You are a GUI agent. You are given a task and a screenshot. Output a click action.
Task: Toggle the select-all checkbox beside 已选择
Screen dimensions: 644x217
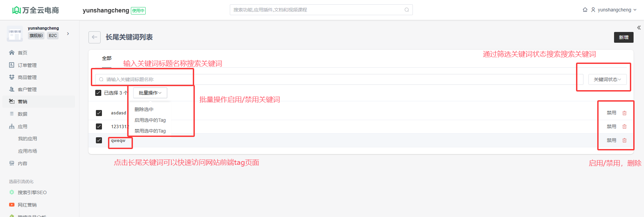click(98, 93)
